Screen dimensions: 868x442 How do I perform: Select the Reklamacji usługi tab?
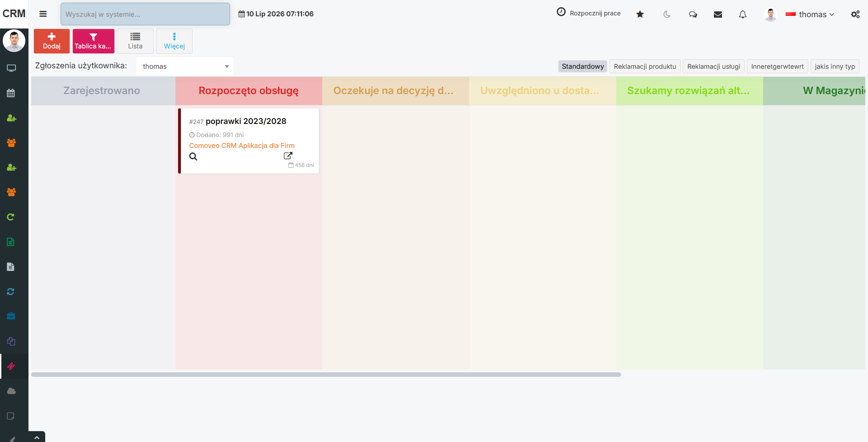713,67
